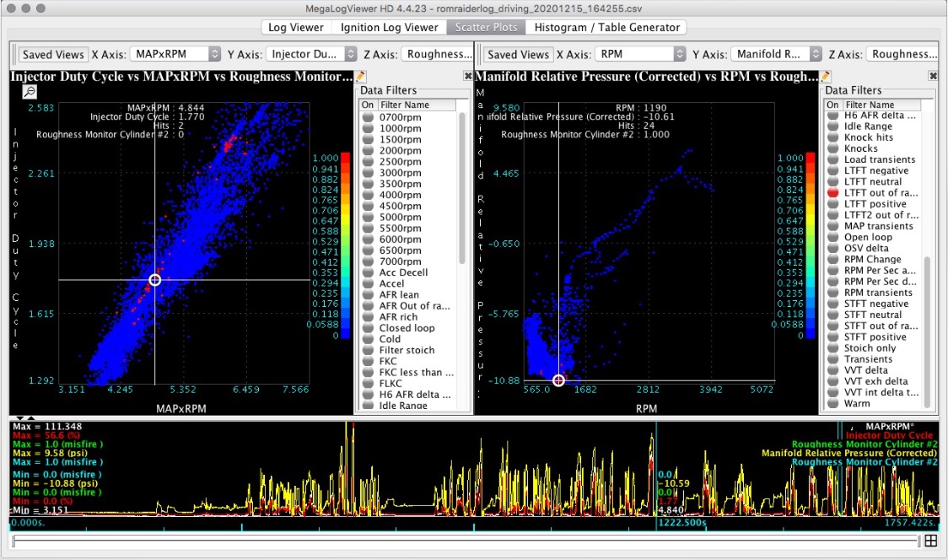Select the crosshair marker on the left scatter plot

click(x=154, y=278)
